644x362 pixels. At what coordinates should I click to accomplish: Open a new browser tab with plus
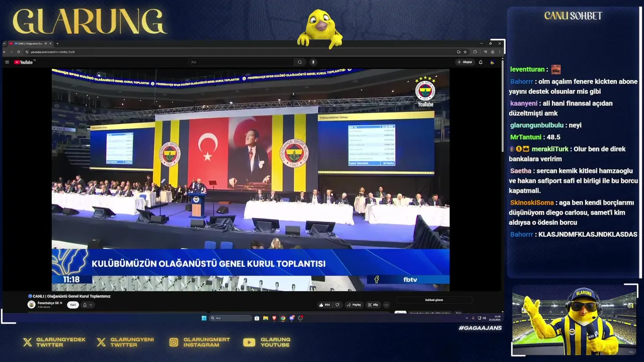tap(57, 44)
